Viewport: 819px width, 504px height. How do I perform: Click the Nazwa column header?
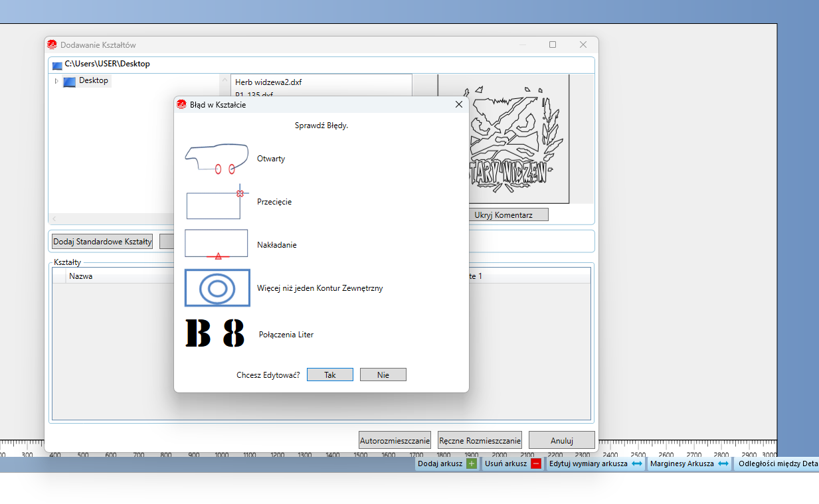click(81, 276)
